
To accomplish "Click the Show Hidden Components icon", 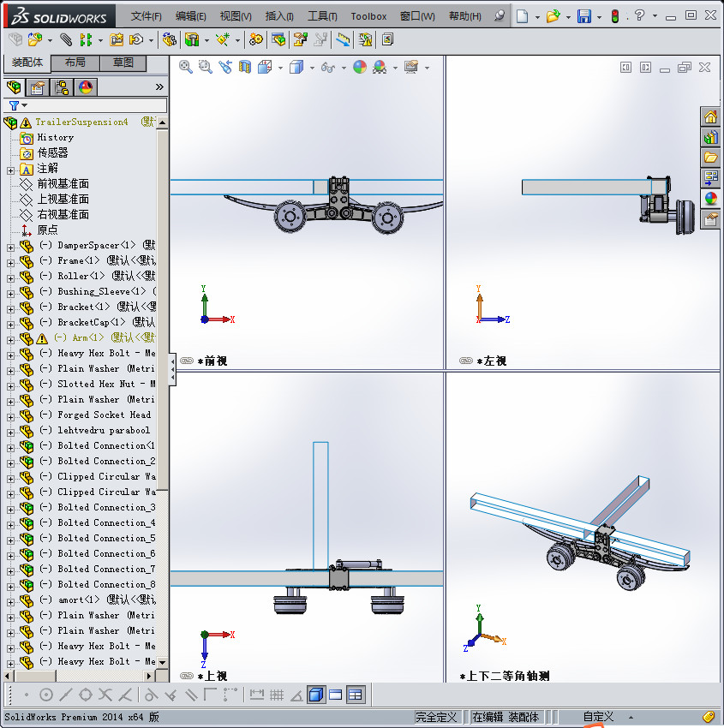I will click(x=169, y=40).
